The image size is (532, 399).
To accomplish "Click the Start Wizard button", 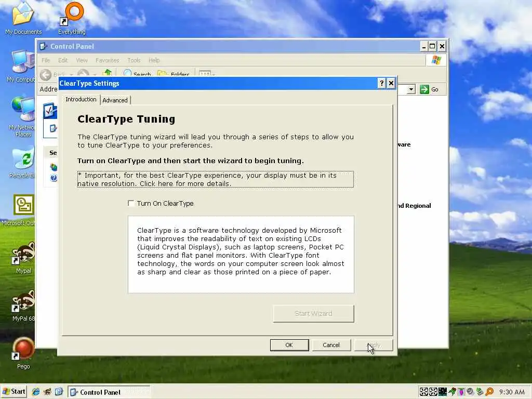I will coord(313,313).
